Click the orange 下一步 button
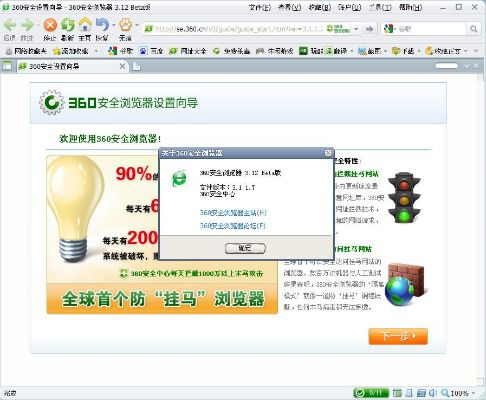Image resolution: width=486 pixels, height=400 pixels. (398, 336)
